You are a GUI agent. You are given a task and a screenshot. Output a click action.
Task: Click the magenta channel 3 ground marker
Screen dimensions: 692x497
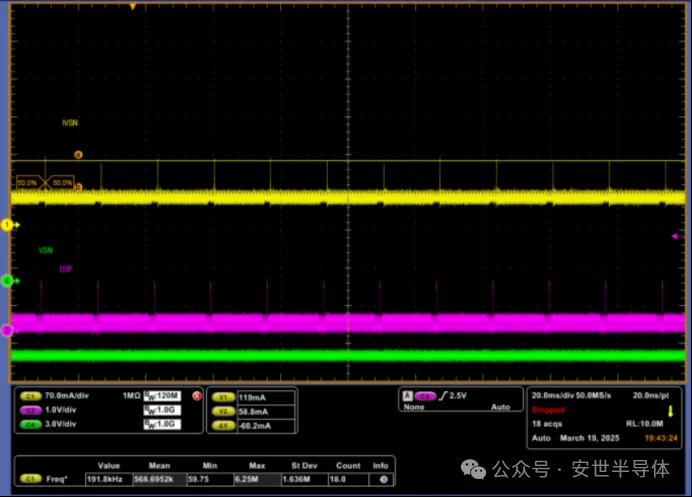[x=7, y=330]
